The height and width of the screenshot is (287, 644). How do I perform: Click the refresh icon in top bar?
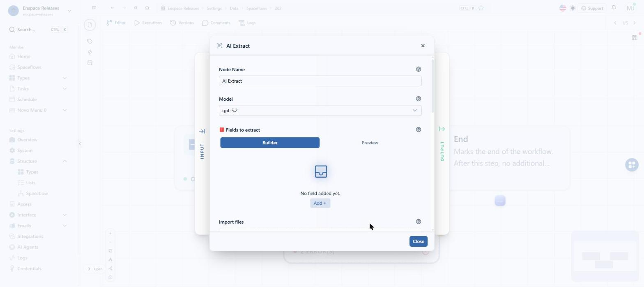[x=136, y=8]
